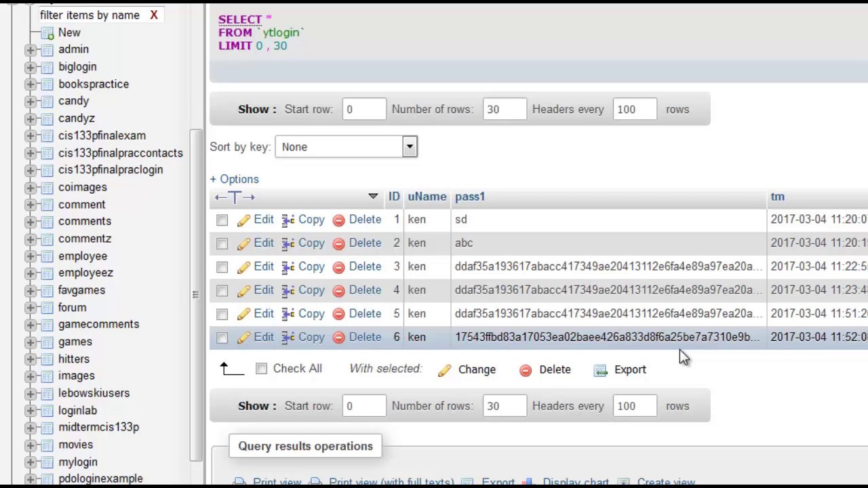
Task: Expand the lebowskiusers table node
Action: [x=31, y=393]
